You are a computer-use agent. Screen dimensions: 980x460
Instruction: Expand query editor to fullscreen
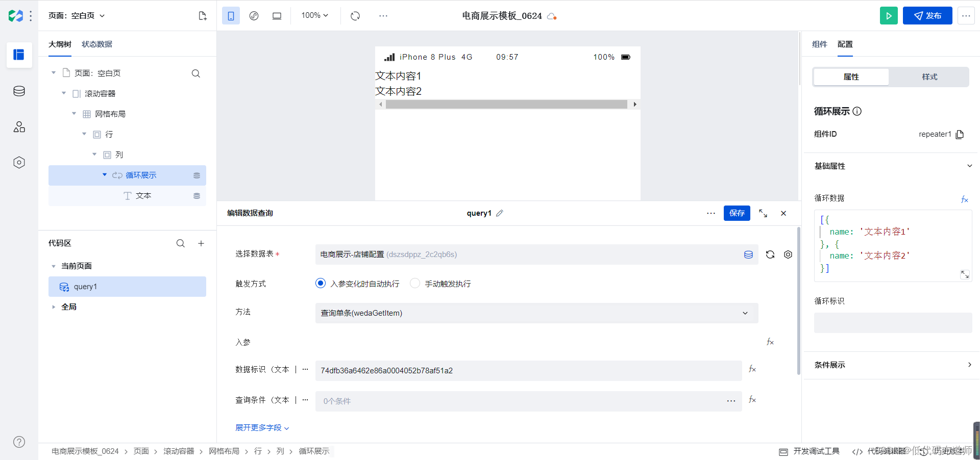pyautogui.click(x=763, y=213)
